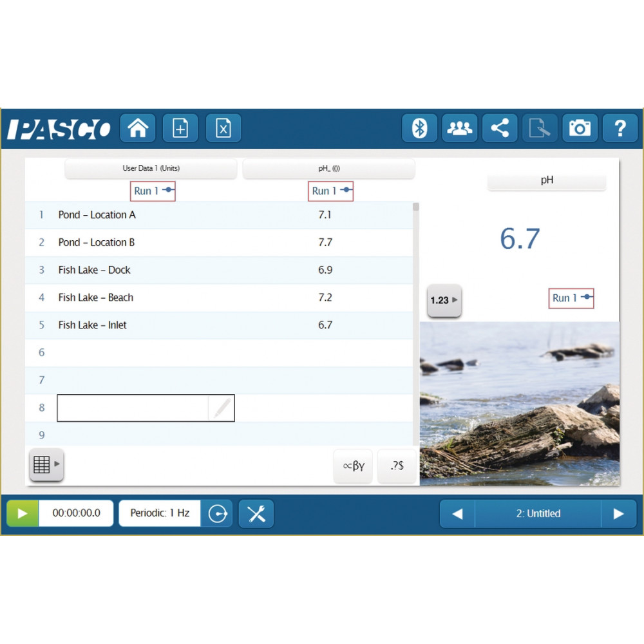This screenshot has width=644, height=644.
Task: Go to the Home screen
Action: pyautogui.click(x=138, y=128)
